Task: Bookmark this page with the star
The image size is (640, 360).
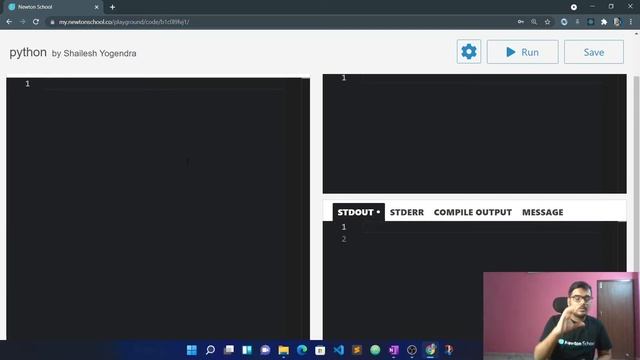Action: 547,22
